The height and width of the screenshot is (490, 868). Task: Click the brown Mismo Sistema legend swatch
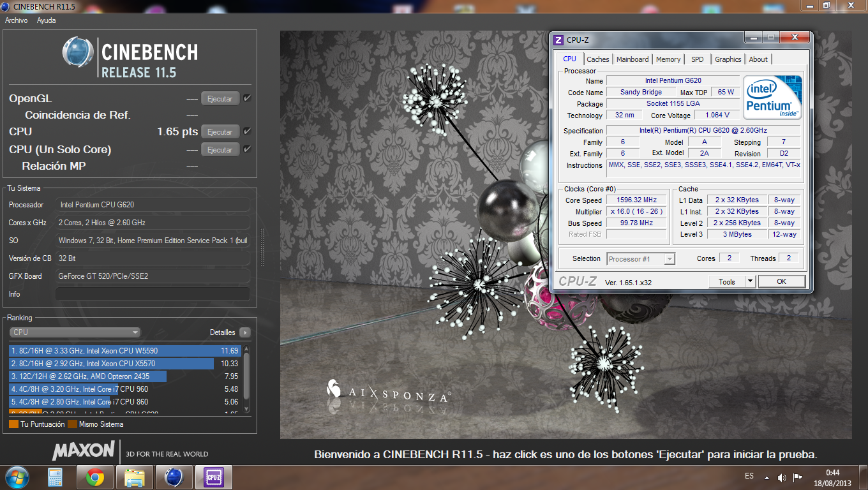pos(72,424)
